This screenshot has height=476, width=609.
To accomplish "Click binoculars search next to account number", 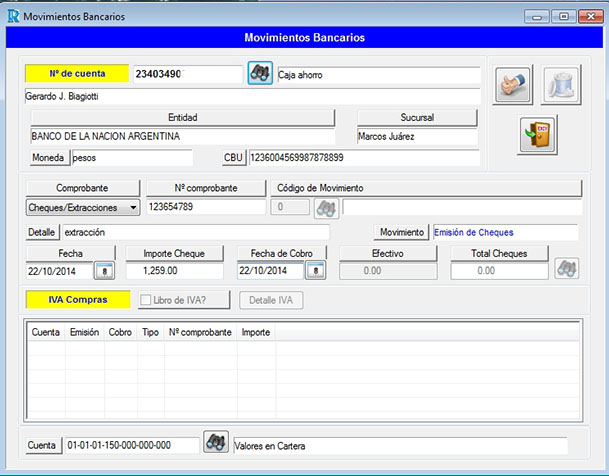I will point(260,74).
